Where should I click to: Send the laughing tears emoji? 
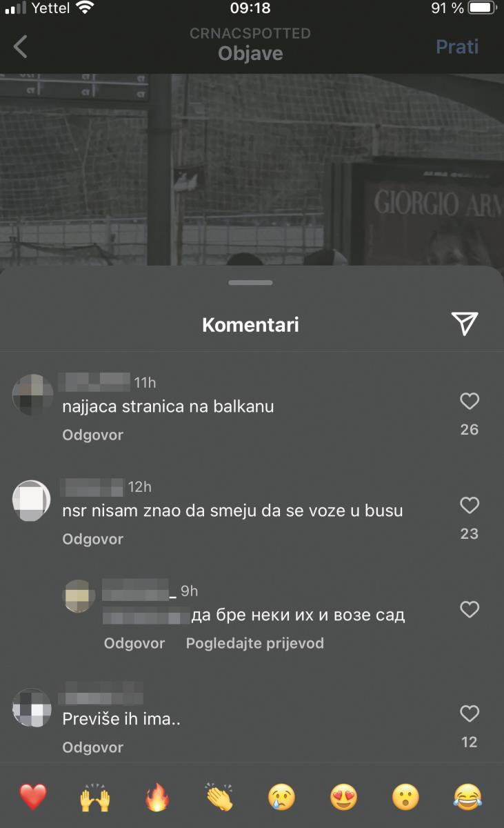(468, 797)
